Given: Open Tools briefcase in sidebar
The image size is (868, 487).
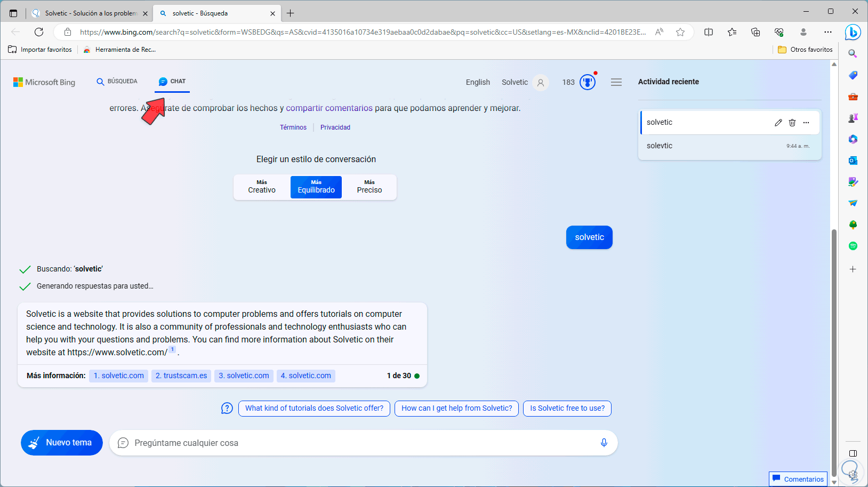Looking at the screenshot, I should [x=853, y=97].
